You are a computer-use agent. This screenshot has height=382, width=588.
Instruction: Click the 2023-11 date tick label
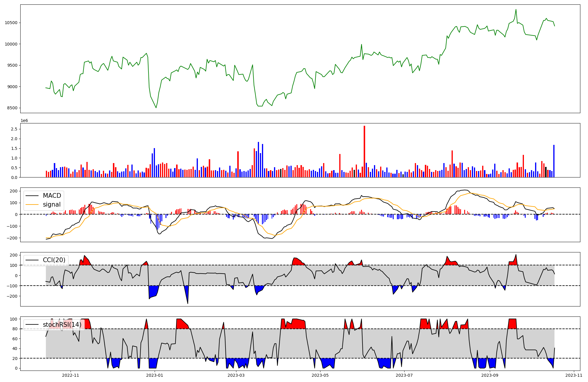tap(574, 375)
